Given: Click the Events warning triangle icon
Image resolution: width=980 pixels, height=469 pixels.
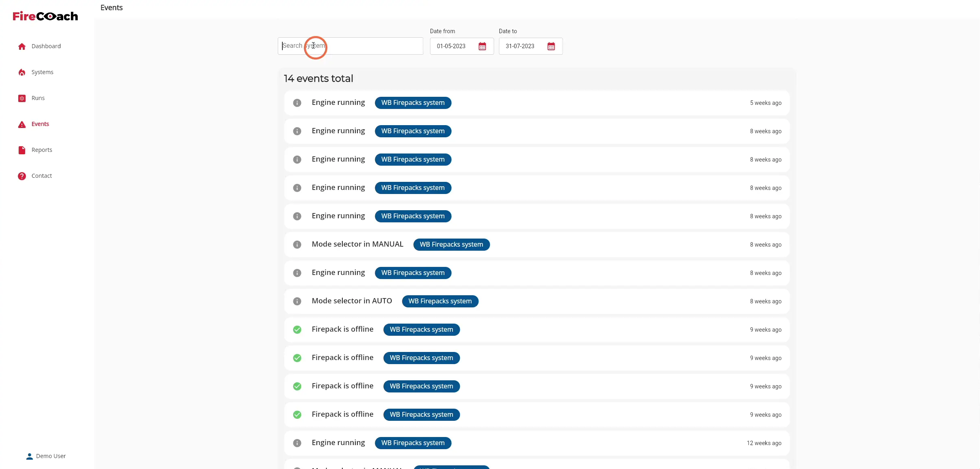Looking at the screenshot, I should click(22, 124).
